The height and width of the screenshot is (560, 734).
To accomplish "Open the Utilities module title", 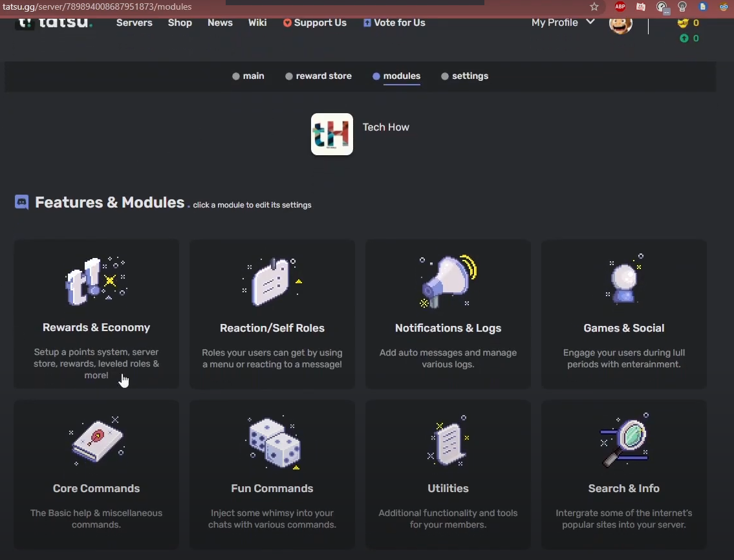I will click(x=448, y=488).
